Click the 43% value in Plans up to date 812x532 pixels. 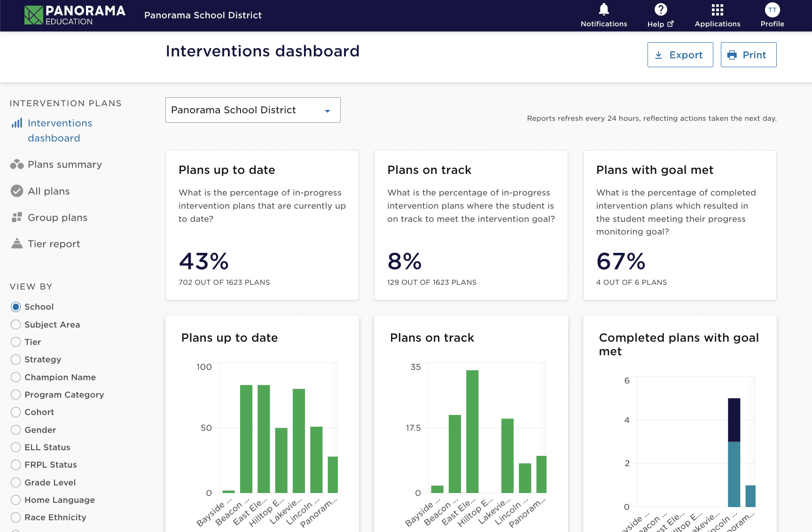(204, 261)
